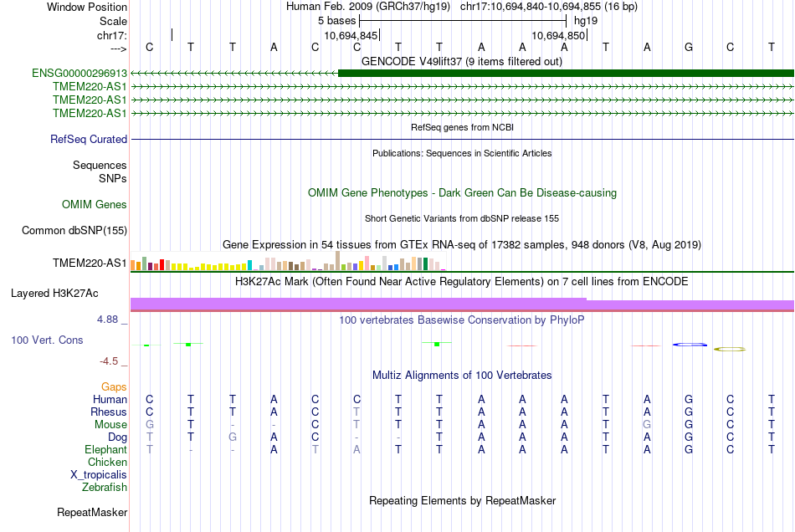Viewport: 795px width, 532px height.
Task: Open the ENSG00000296913 gene label
Action: tap(79, 74)
